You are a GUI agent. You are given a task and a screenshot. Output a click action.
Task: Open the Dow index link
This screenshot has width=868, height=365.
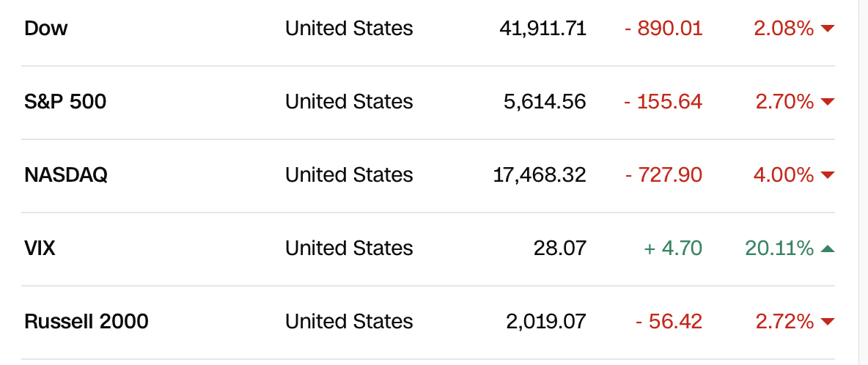tap(46, 29)
